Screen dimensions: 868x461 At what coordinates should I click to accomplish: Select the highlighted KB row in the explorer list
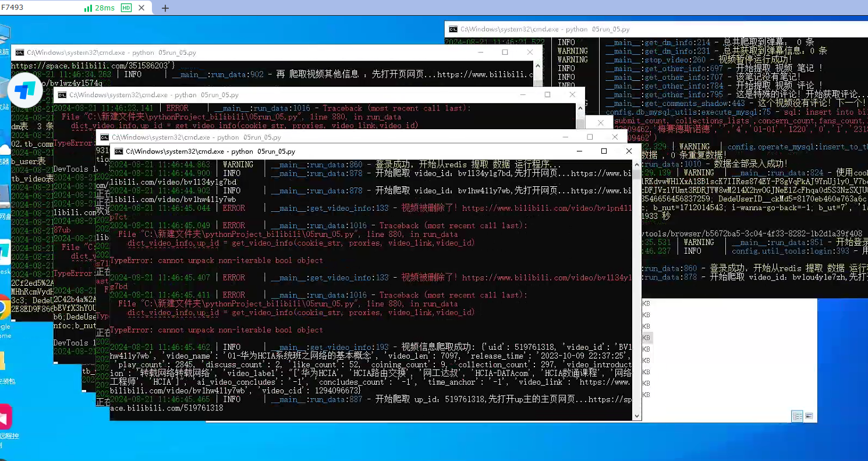coord(646,338)
